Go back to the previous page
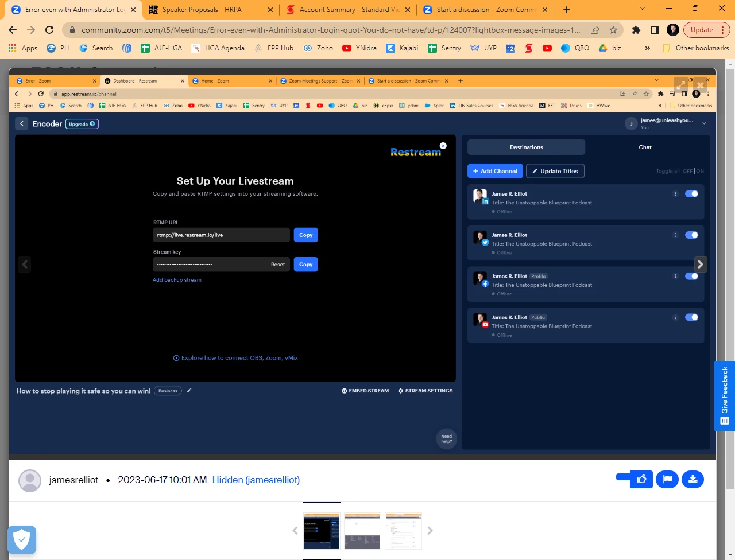The width and height of the screenshot is (735, 560). [13, 30]
